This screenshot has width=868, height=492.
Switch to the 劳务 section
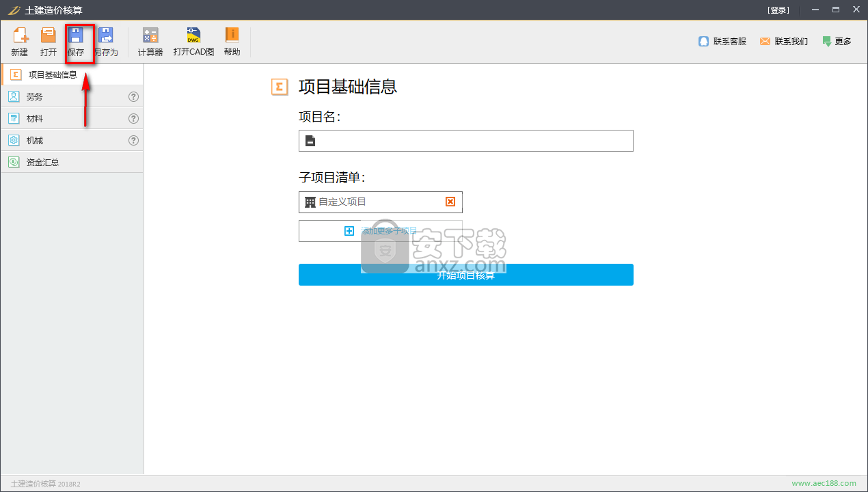(72, 97)
